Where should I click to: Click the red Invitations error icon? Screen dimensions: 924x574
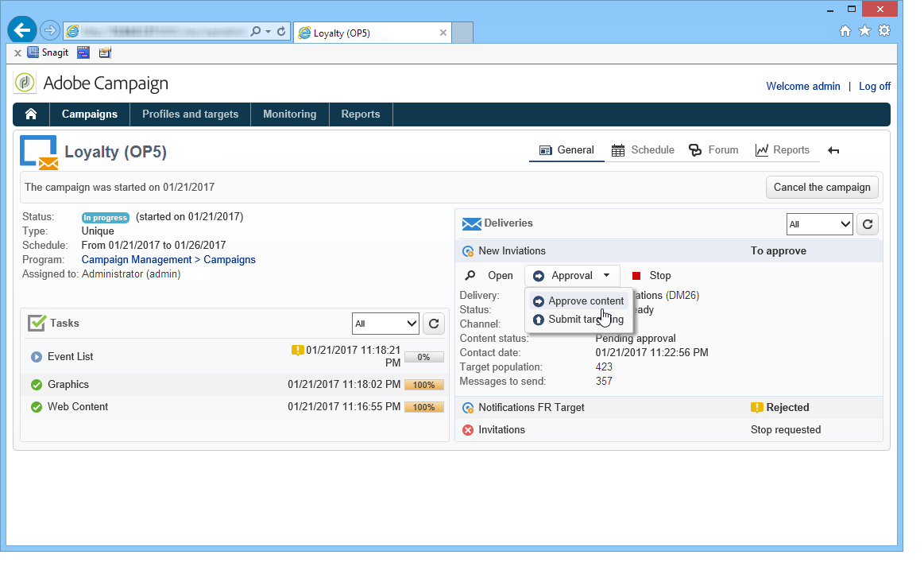(468, 430)
